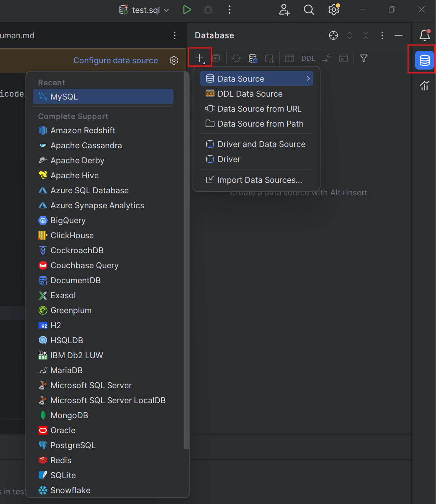This screenshot has width=436, height=504.
Task: Choose MariaDB data source
Action: [x=103, y=370]
